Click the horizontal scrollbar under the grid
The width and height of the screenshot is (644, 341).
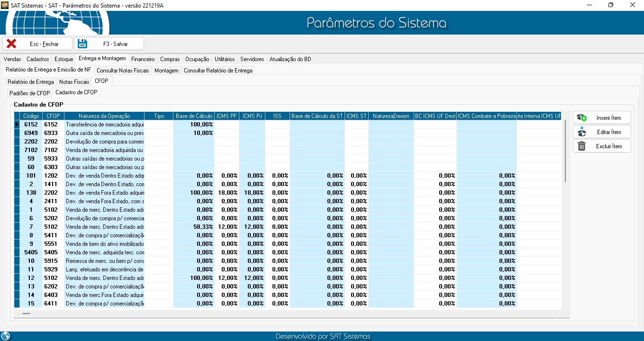[26, 313]
